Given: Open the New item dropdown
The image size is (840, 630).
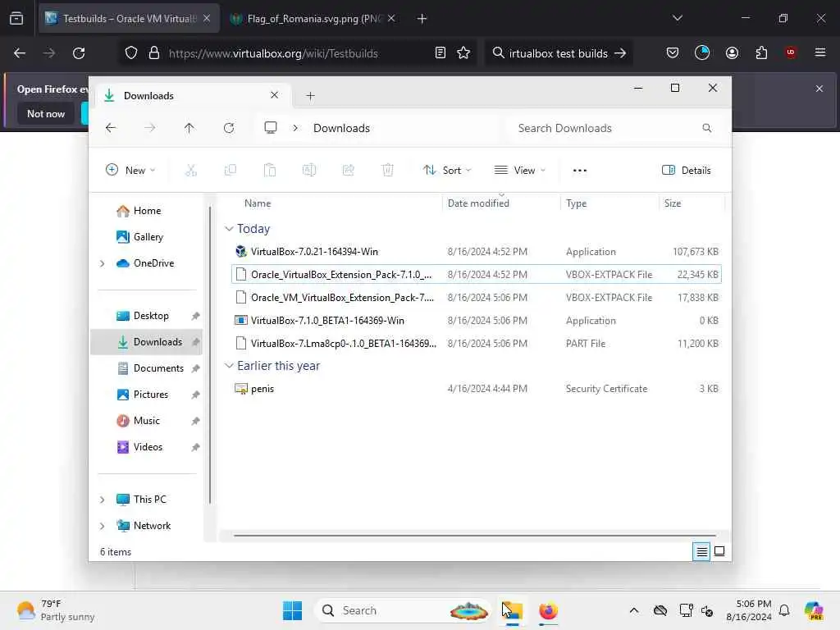Looking at the screenshot, I should point(130,171).
